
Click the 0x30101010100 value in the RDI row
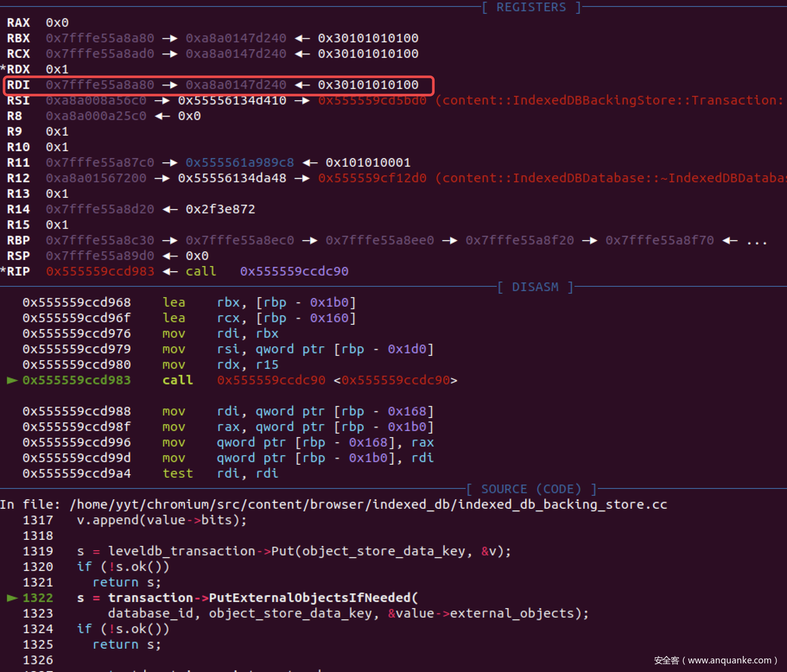click(368, 85)
